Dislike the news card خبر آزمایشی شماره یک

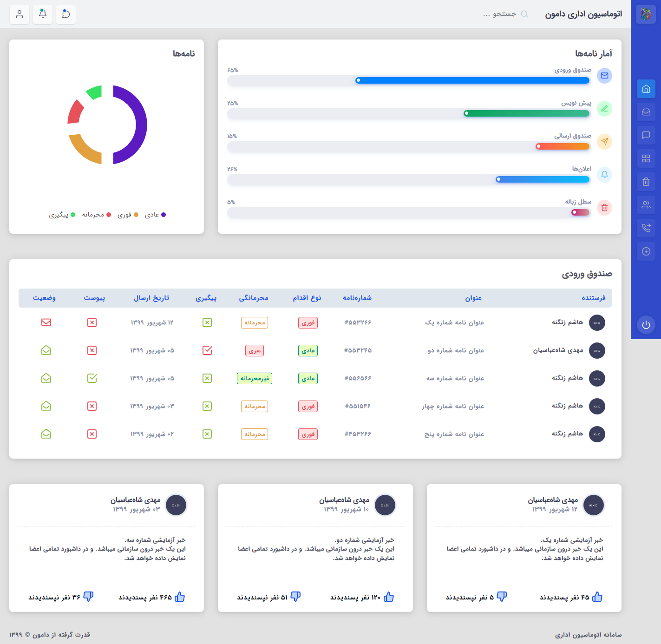502,597
